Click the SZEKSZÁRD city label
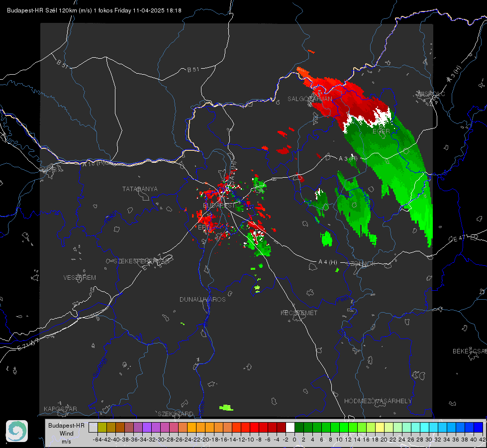The width and height of the screenshot is (487, 448). pyautogui.click(x=176, y=414)
